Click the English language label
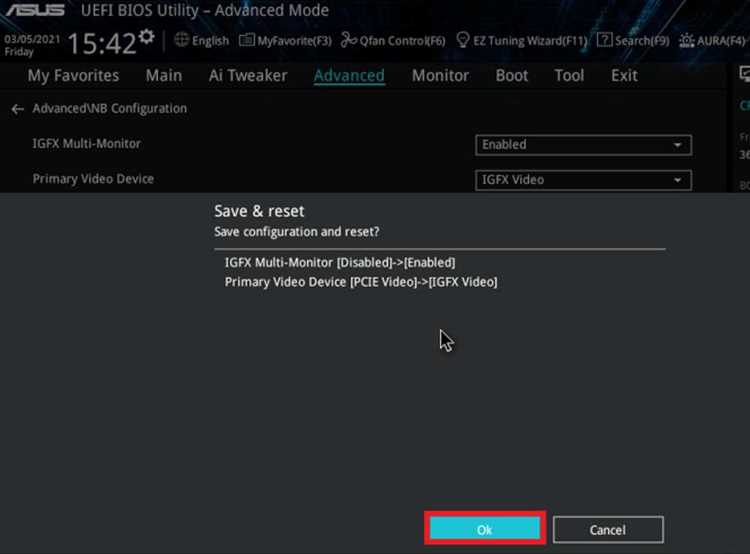Viewport: 750px width, 554px height. [210, 41]
